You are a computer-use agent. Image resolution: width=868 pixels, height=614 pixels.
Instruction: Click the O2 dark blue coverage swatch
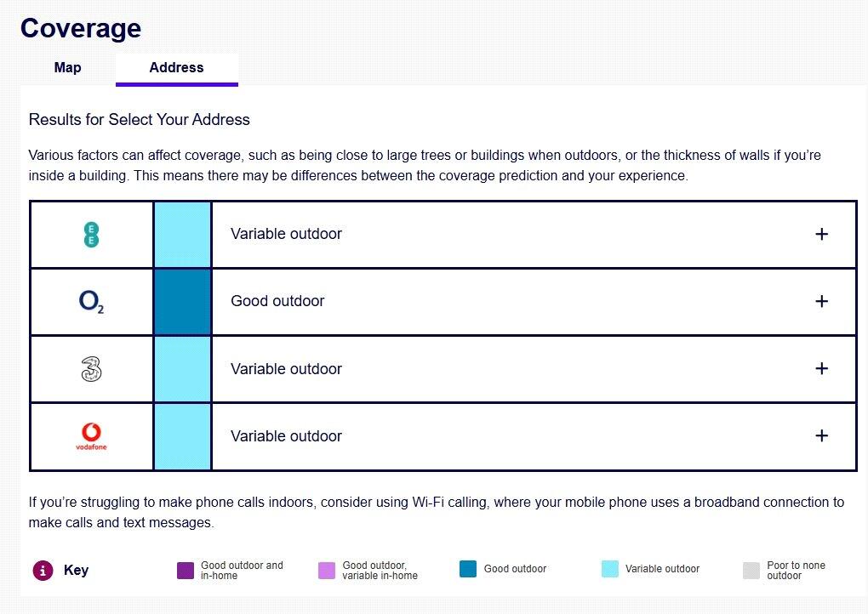(182, 302)
